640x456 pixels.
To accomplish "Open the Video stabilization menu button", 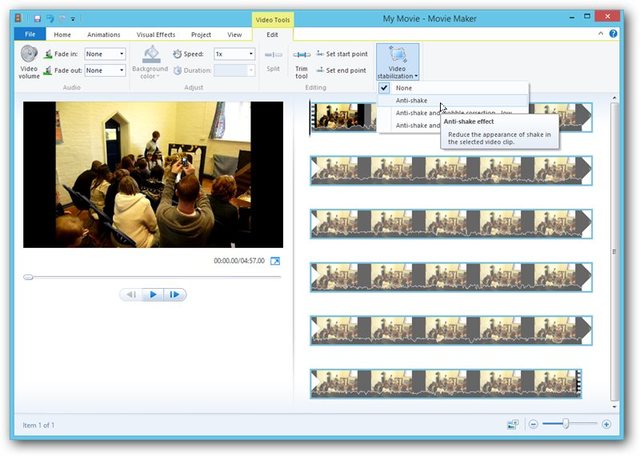I will click(397, 62).
